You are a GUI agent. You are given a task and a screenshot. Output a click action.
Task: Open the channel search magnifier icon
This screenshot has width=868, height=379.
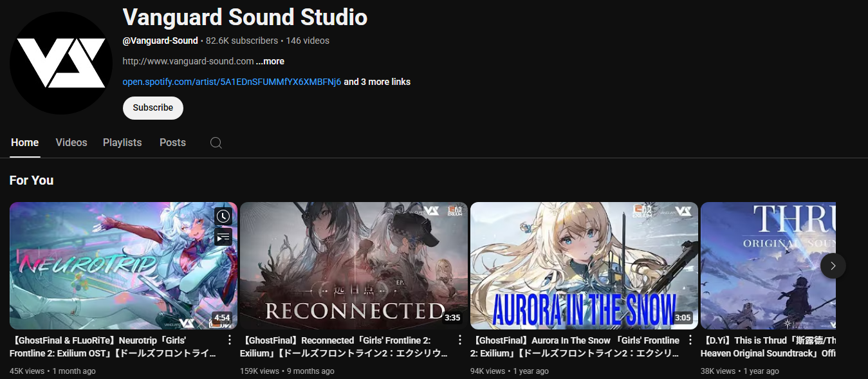pos(216,143)
